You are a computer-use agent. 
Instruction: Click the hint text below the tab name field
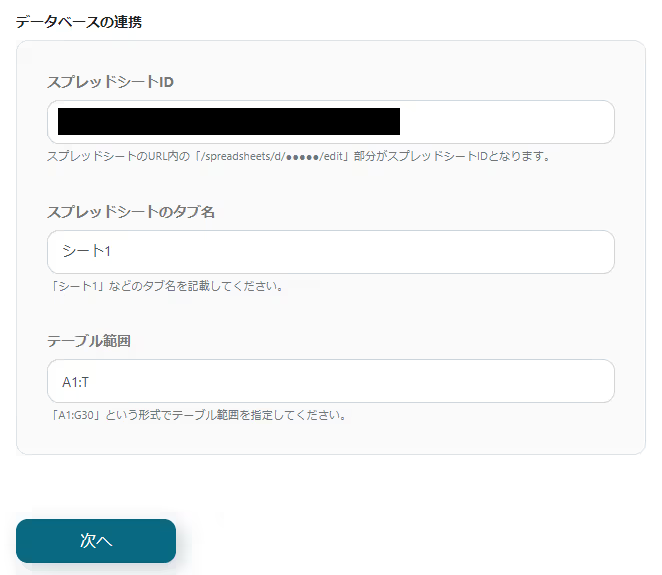(166, 286)
